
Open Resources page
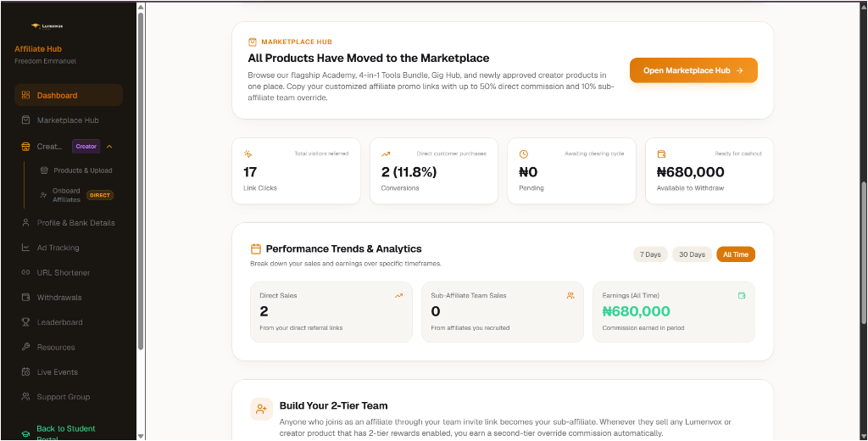click(x=69, y=347)
